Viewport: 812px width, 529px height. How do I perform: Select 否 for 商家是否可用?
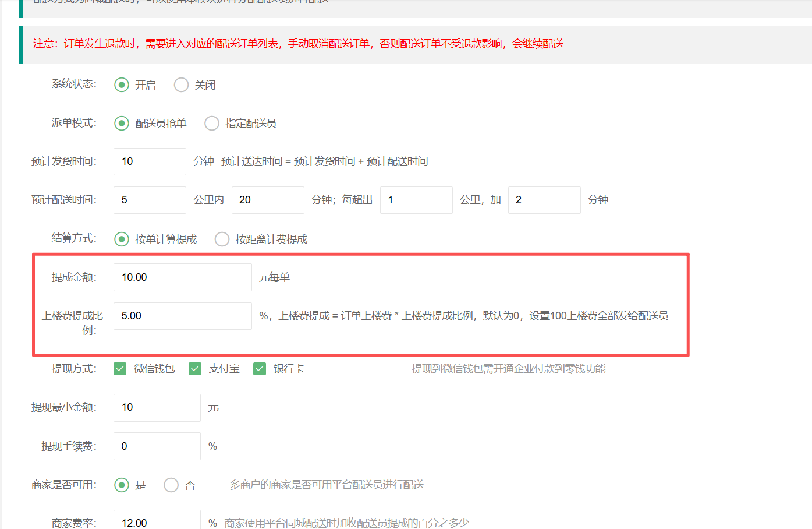click(x=171, y=485)
